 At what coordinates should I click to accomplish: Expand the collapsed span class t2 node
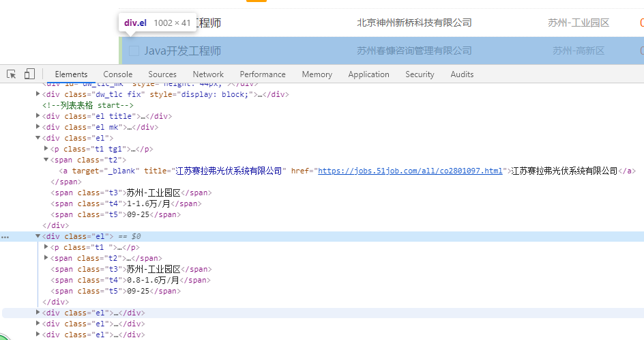[46, 258]
